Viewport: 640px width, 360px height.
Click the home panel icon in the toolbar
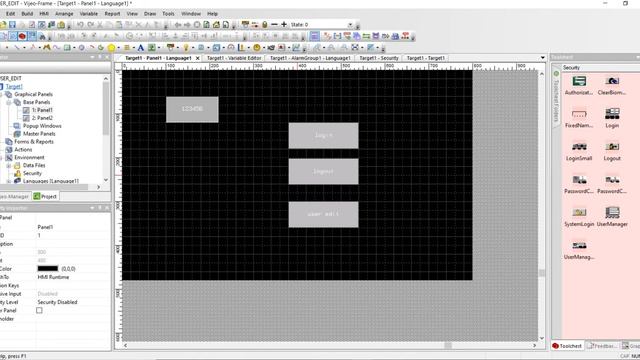tap(216, 25)
